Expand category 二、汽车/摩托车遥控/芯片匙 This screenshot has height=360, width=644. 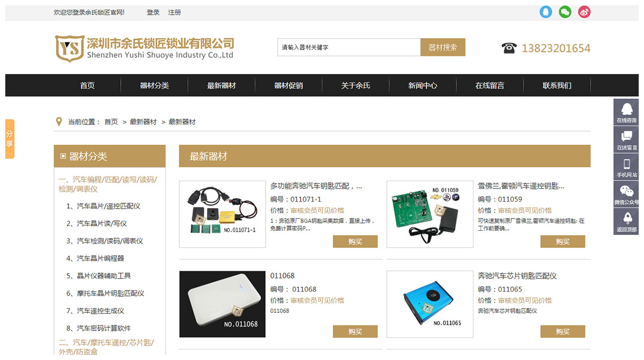(x=106, y=347)
